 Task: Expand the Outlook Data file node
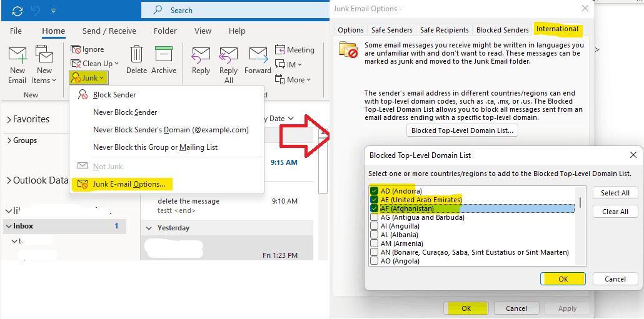[x=9, y=180]
